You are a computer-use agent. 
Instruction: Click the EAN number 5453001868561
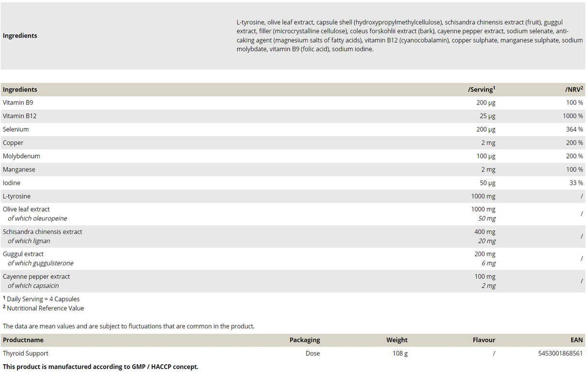click(x=560, y=353)
